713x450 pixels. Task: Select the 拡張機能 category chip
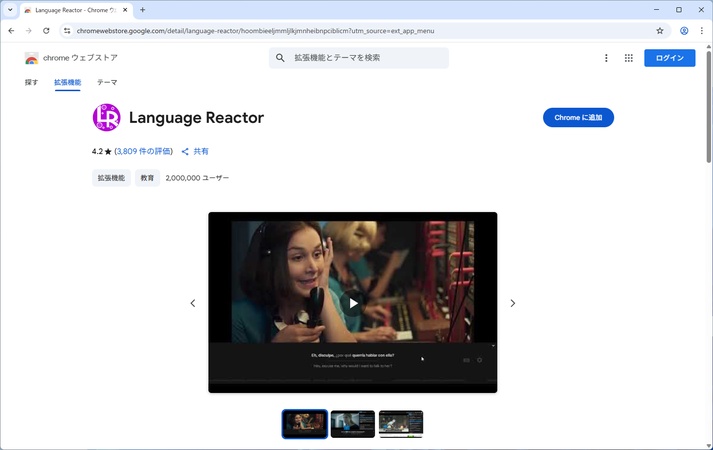(x=111, y=178)
